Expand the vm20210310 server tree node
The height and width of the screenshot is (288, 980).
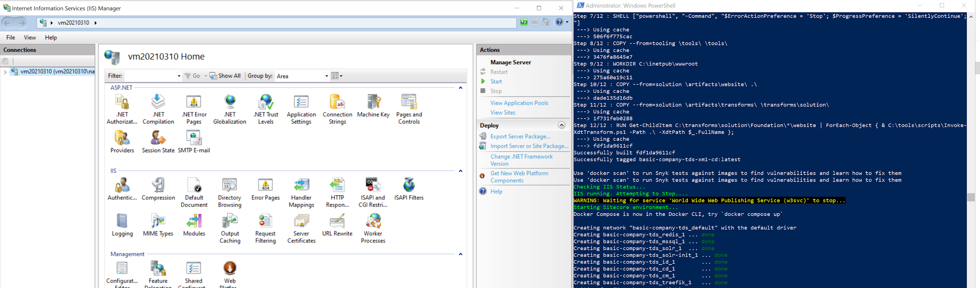[5, 72]
